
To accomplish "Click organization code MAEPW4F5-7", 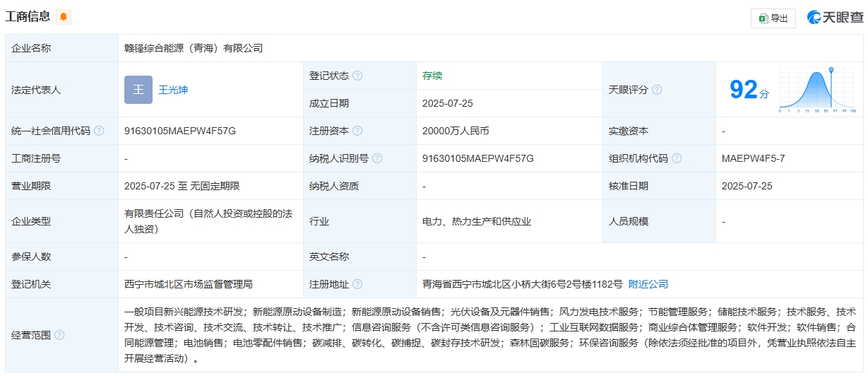I will 754,158.
